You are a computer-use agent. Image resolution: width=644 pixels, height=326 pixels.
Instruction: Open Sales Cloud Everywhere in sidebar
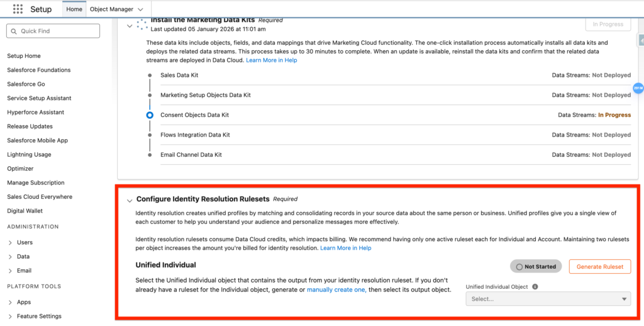pos(39,196)
